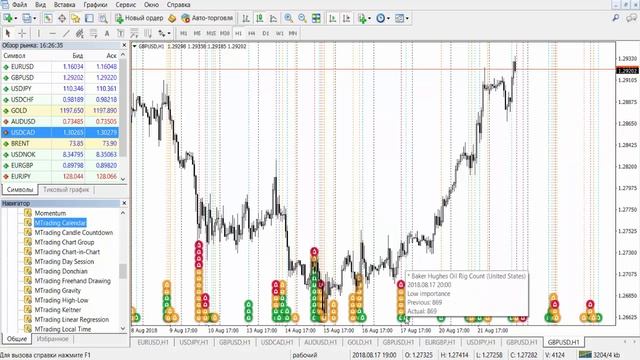
Task: Switch timeframe to M1
Action: click(184, 33)
